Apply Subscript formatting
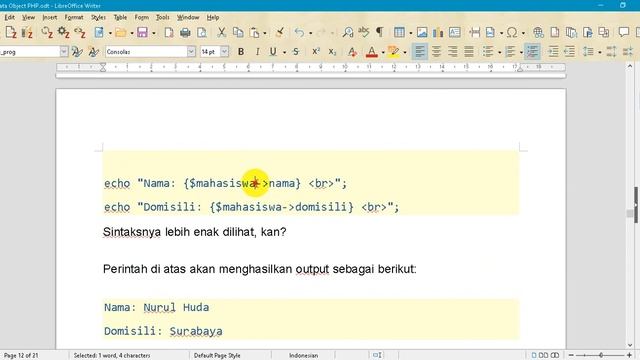Viewport: 640px width, 360px height. tap(332, 52)
